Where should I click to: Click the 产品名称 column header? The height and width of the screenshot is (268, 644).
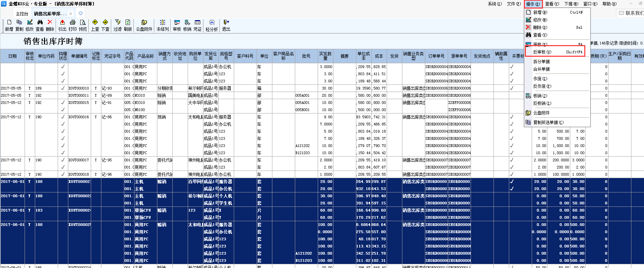146,56
